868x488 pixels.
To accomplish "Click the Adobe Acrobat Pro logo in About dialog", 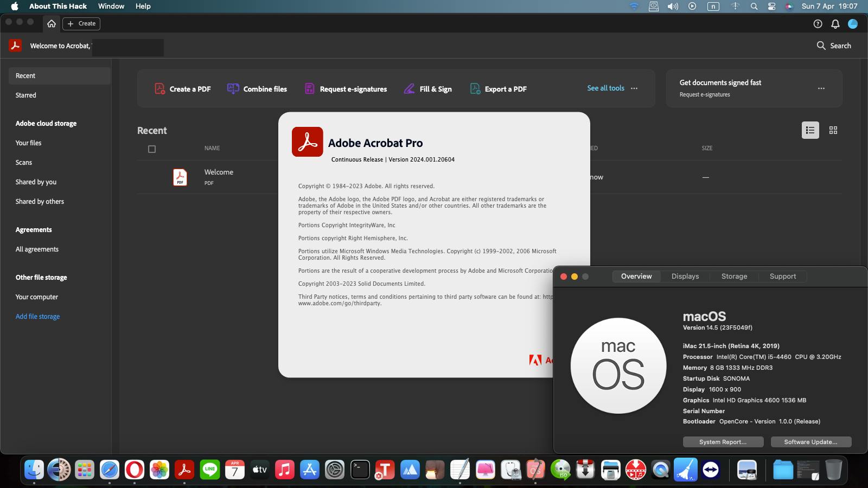I will coord(308,142).
